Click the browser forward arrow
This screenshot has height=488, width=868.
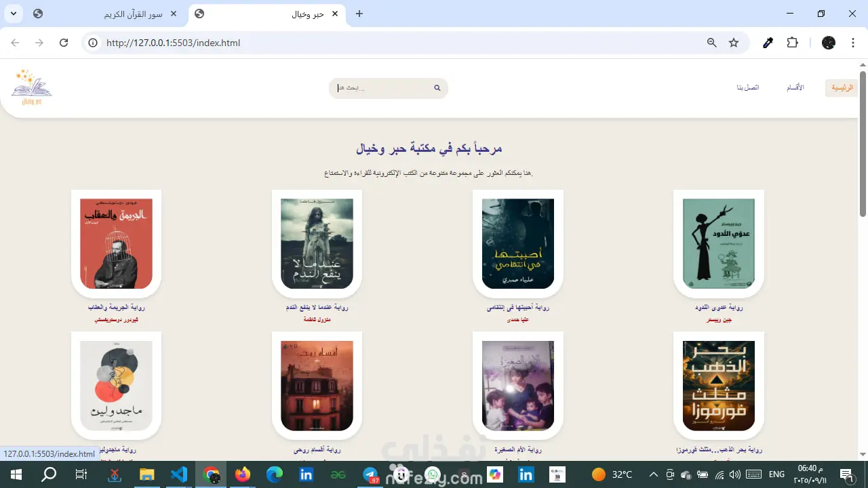(39, 43)
